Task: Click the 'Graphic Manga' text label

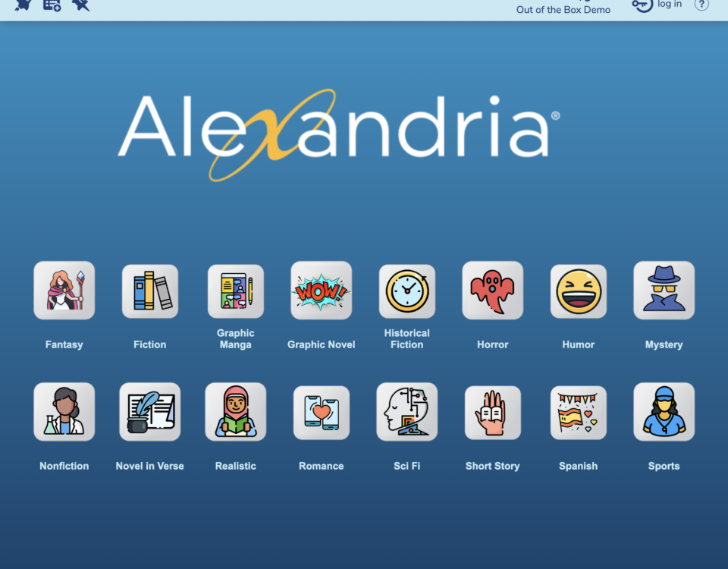Action: pyautogui.click(x=236, y=339)
